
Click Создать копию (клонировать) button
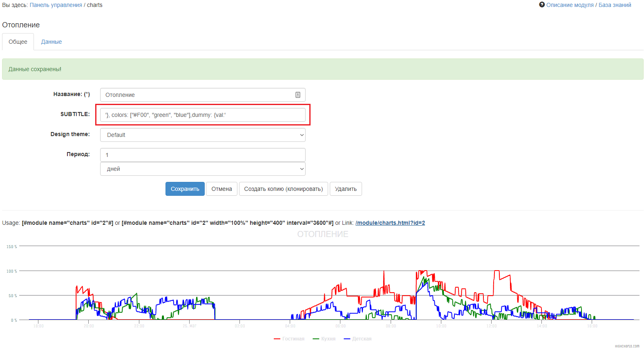(283, 189)
